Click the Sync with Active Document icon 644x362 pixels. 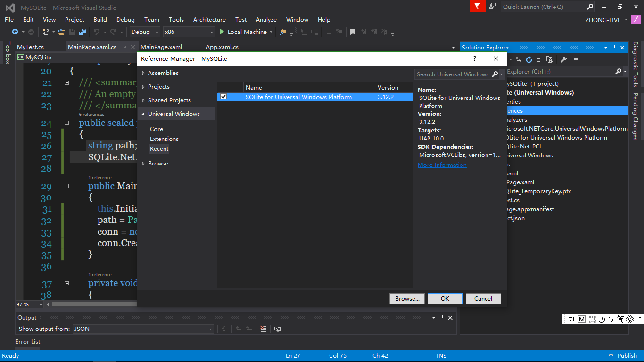519,59
